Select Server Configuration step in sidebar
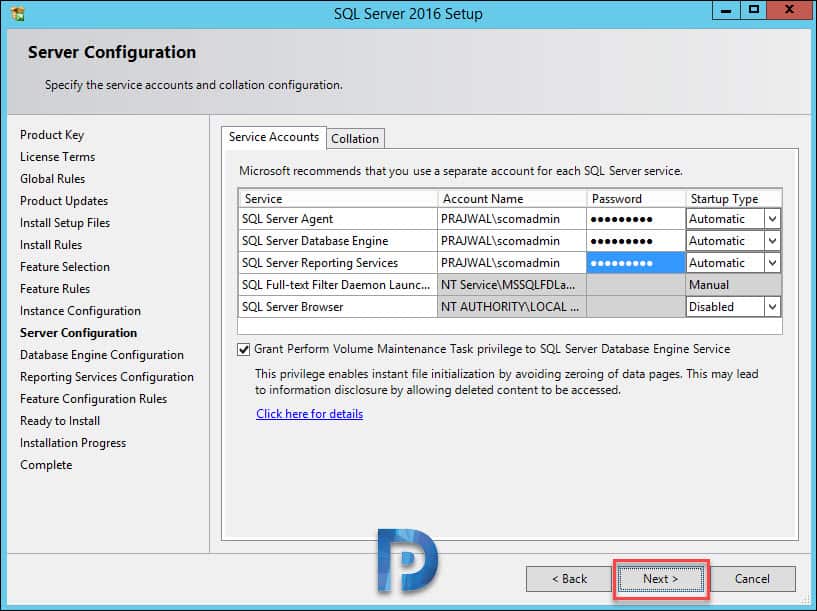The height and width of the screenshot is (611, 817). 79,333
